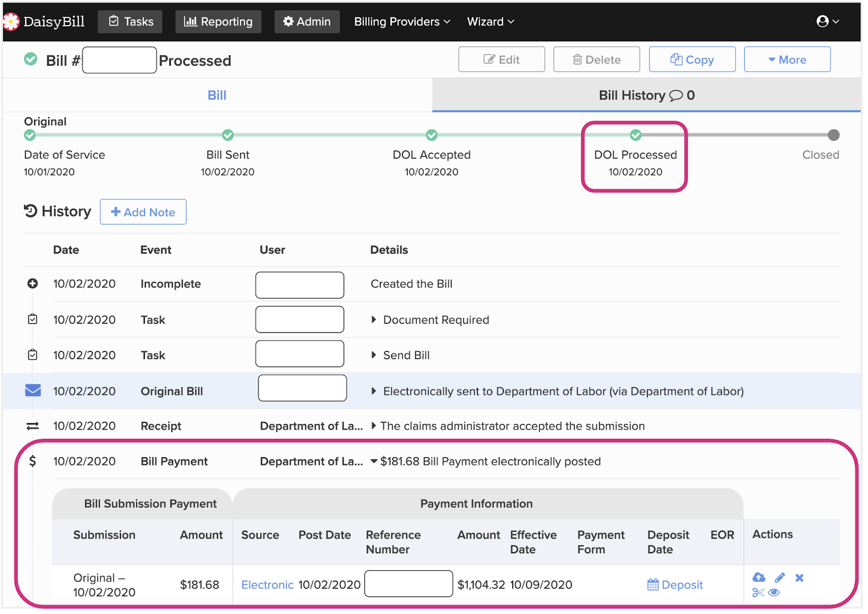The height and width of the screenshot is (614, 868).
Task: Click the Add Note button
Action: (x=143, y=212)
